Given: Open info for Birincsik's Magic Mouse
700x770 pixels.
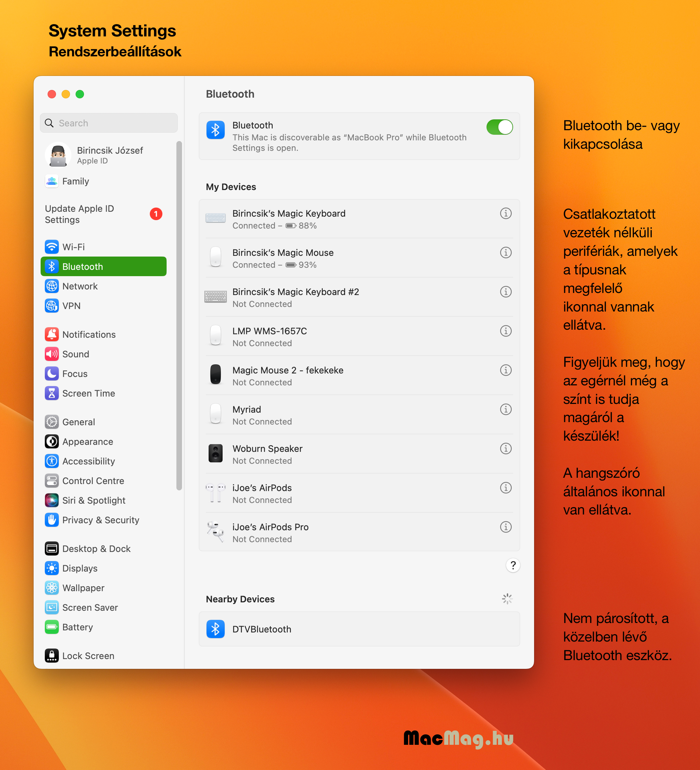Looking at the screenshot, I should [x=506, y=252].
